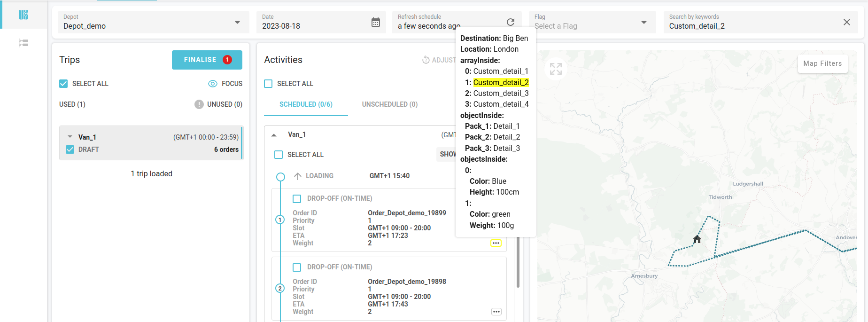Check Select All in Activities panel
The height and width of the screenshot is (322, 868).
click(269, 84)
